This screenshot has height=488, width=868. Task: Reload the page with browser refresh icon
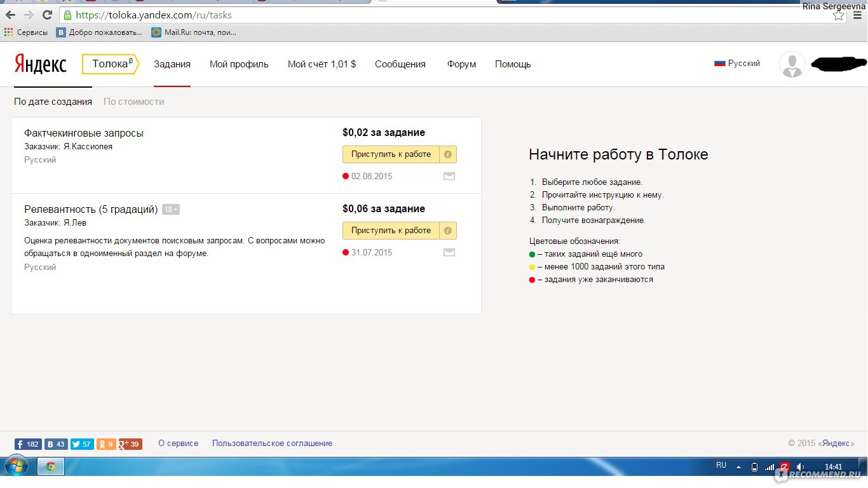point(47,15)
